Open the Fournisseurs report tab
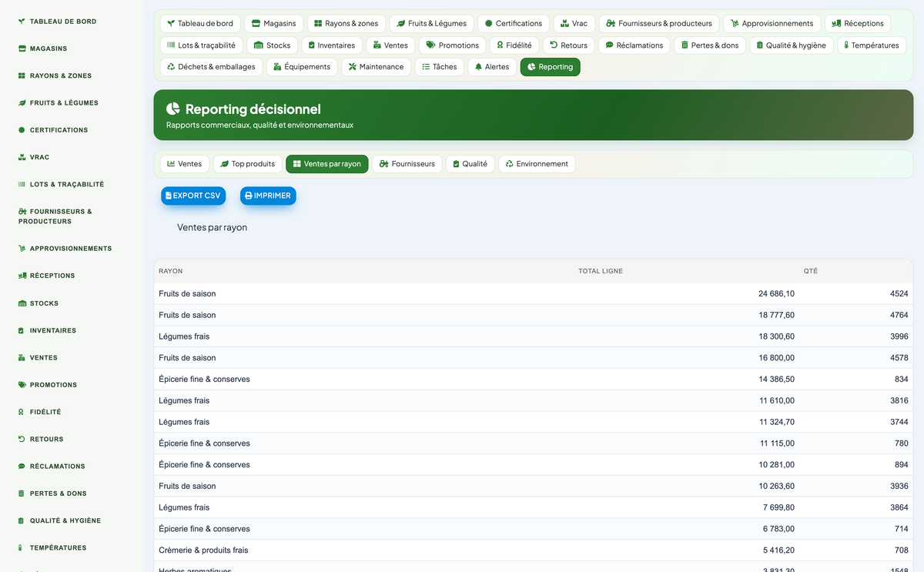Screen dimensions: 924x572 pyautogui.click(x=407, y=164)
